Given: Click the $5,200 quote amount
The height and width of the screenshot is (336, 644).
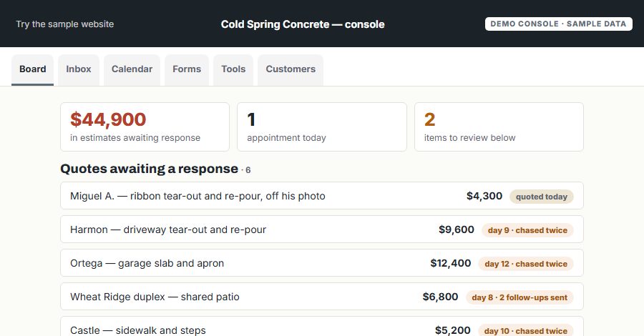Looking at the screenshot, I should [x=453, y=330].
